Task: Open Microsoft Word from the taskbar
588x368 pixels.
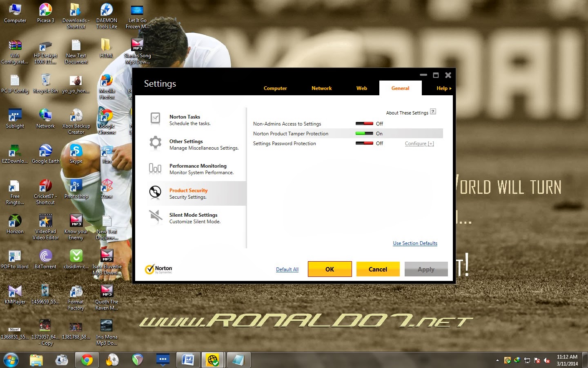Action: (x=188, y=360)
